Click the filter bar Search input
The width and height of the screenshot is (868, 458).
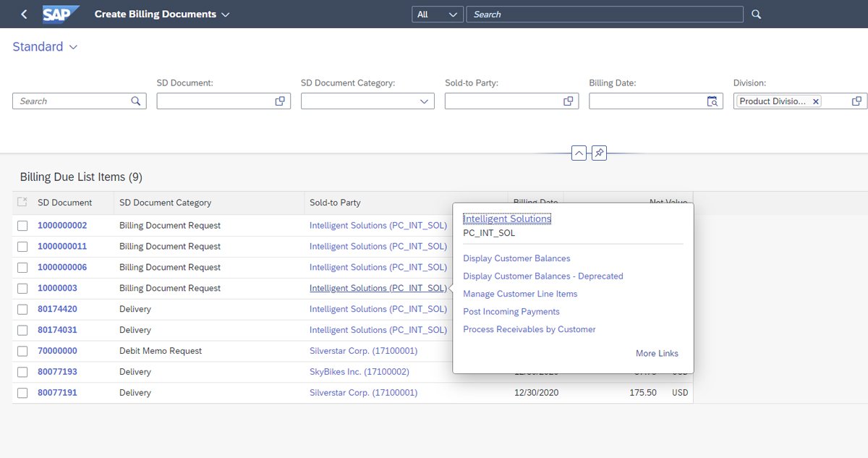(x=72, y=101)
